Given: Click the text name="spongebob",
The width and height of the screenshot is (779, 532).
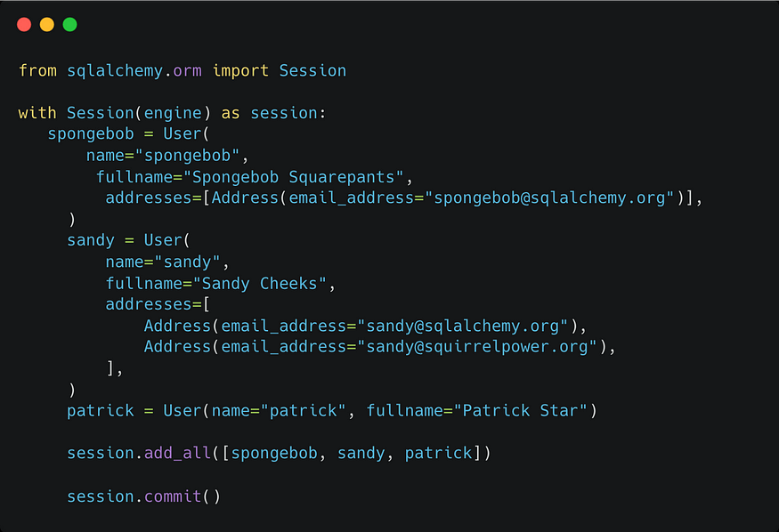Looking at the screenshot, I should pos(167,156).
